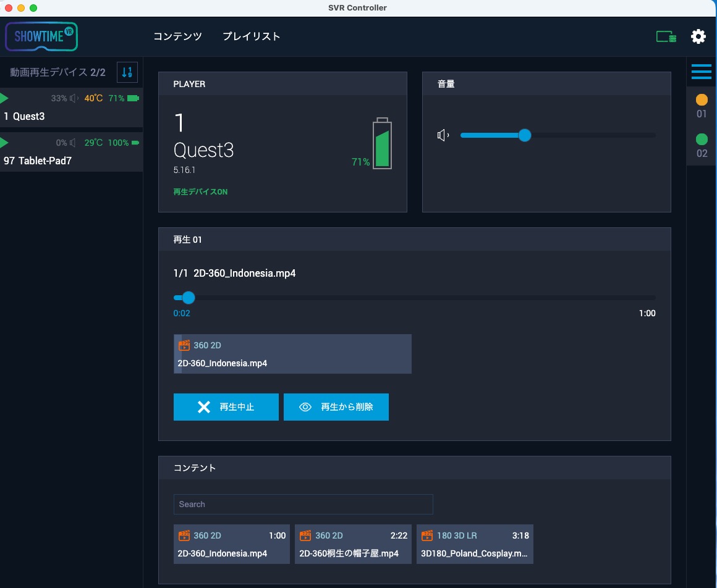Open the コンテンツ tab
This screenshot has height=588, width=717.
click(x=177, y=36)
